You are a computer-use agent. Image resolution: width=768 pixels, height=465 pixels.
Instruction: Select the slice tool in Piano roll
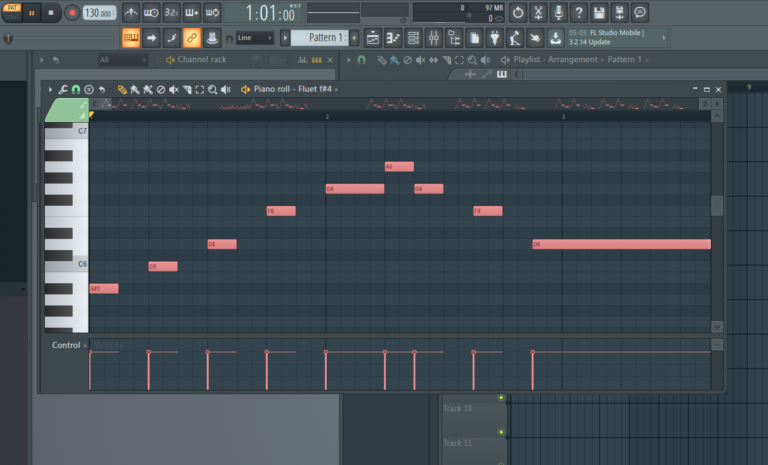[x=187, y=90]
